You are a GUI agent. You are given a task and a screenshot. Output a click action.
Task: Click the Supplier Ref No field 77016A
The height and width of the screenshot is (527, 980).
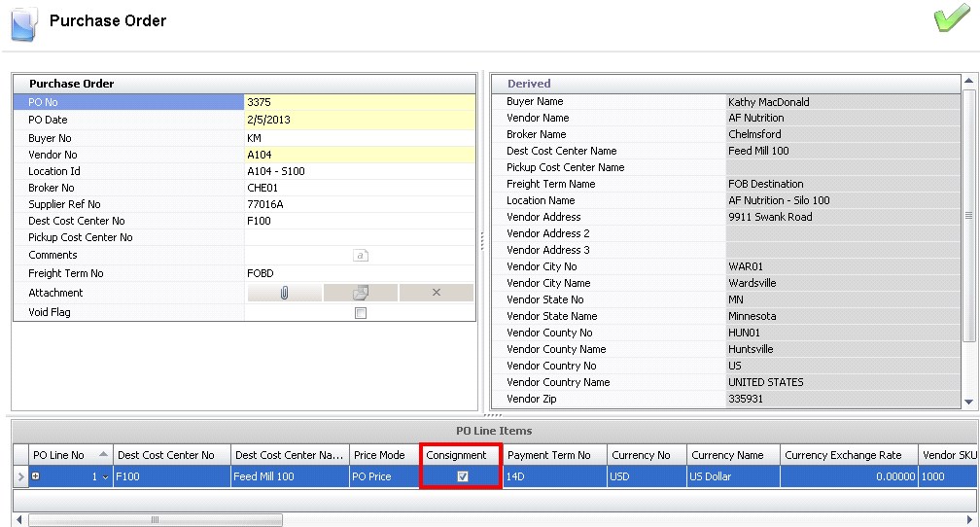pos(360,204)
